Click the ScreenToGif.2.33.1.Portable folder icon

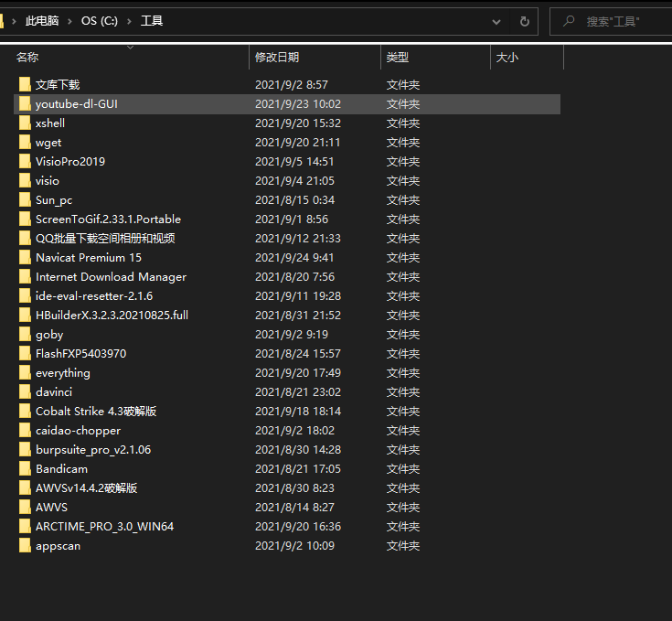click(25, 219)
